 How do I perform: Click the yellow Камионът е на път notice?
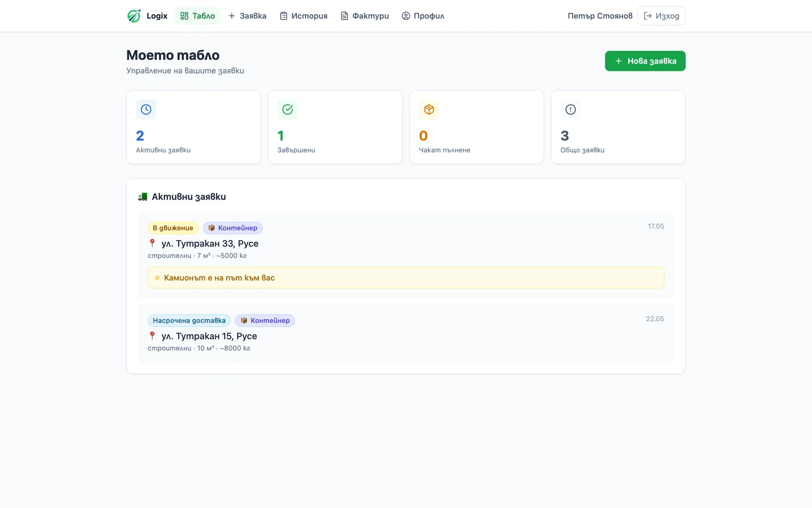click(406, 278)
